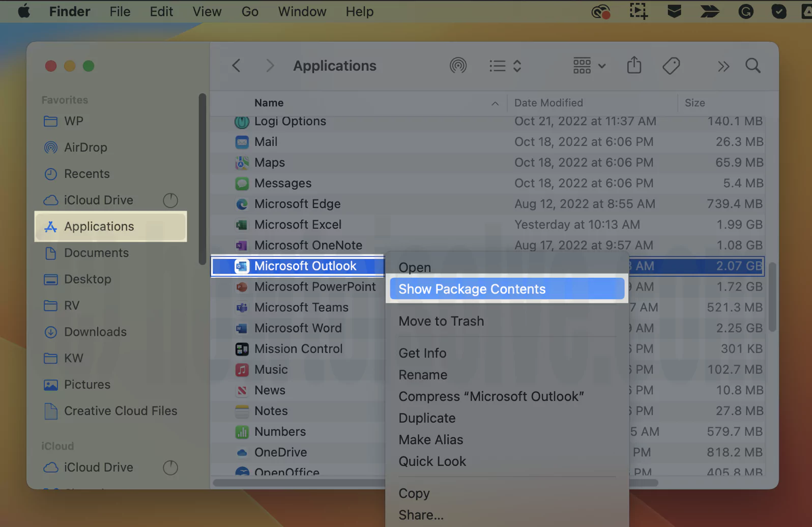Select the Mission Control app icon
The image size is (812, 527).
click(242, 349)
